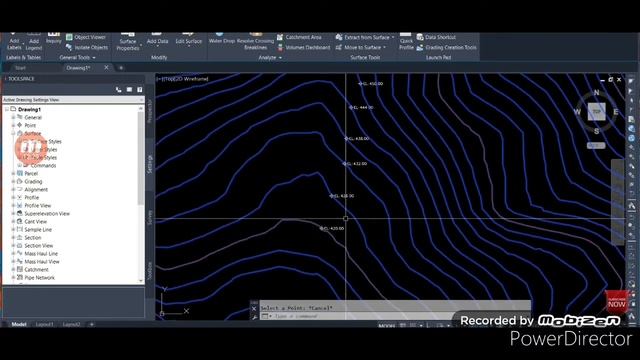Open the Active Drawing Settings View dropdown
This screenshot has height=360, width=640.
coord(73,100)
